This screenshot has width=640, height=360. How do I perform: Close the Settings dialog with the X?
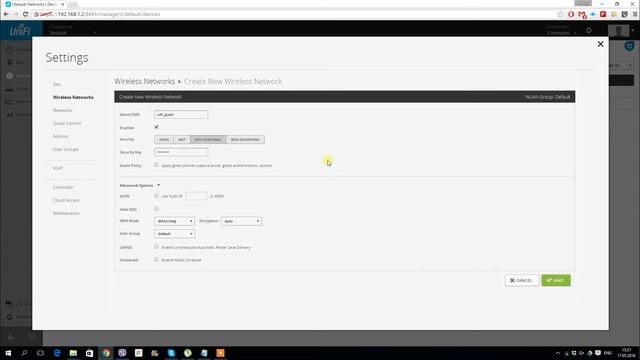coord(600,44)
